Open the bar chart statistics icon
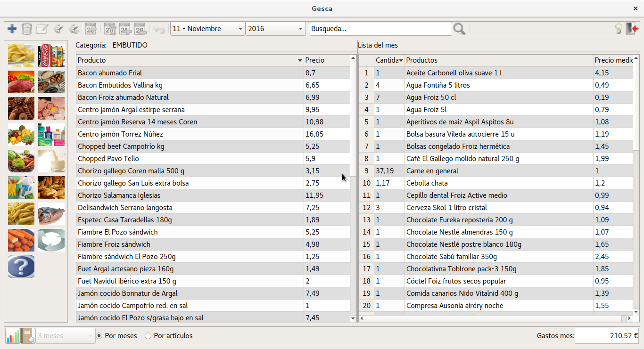This screenshot has width=644, height=349. coord(12,336)
